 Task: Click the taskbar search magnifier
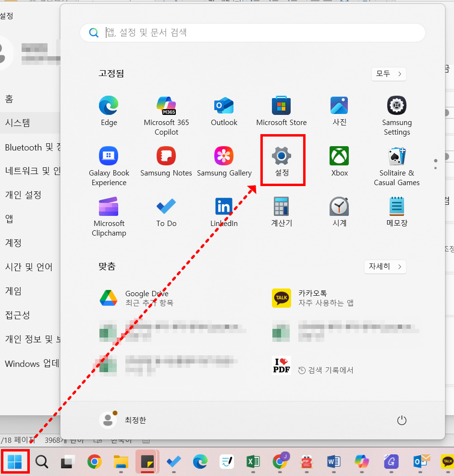click(x=41, y=462)
